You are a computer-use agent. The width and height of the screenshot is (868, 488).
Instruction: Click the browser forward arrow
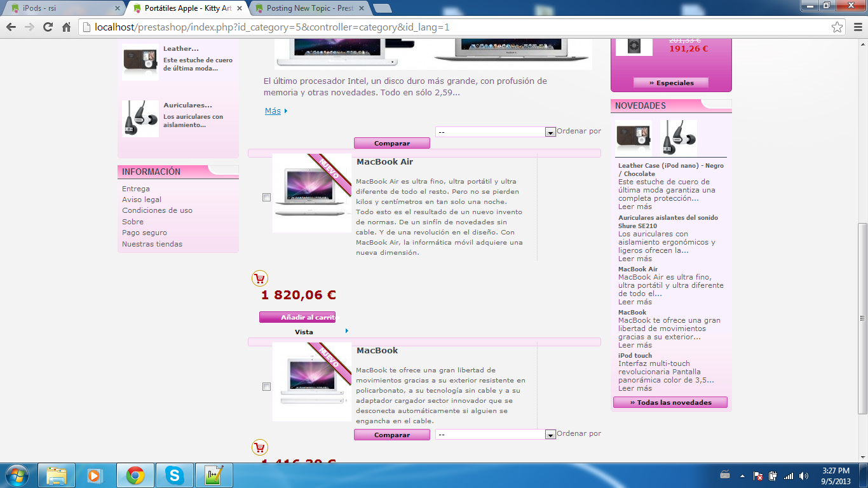point(29,27)
